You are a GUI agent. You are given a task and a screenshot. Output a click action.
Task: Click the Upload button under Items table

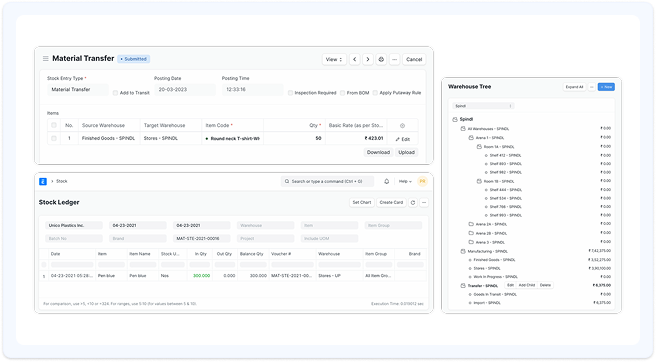[x=406, y=152]
